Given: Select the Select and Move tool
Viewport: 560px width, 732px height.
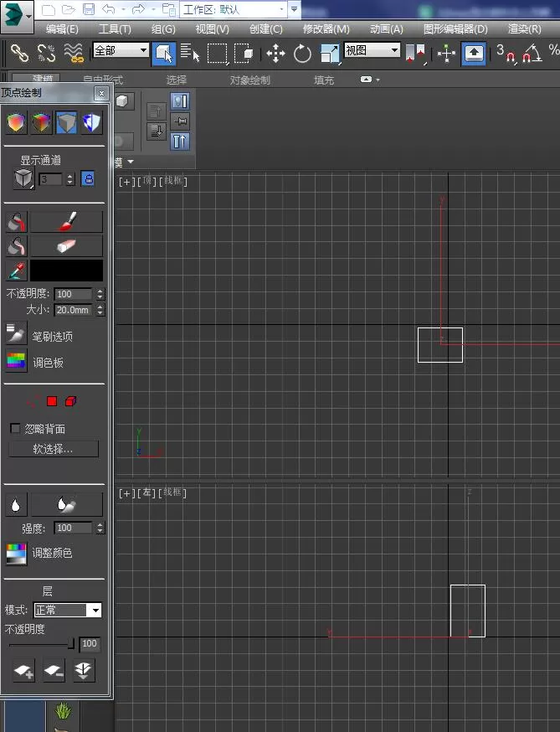Looking at the screenshot, I should [275, 54].
